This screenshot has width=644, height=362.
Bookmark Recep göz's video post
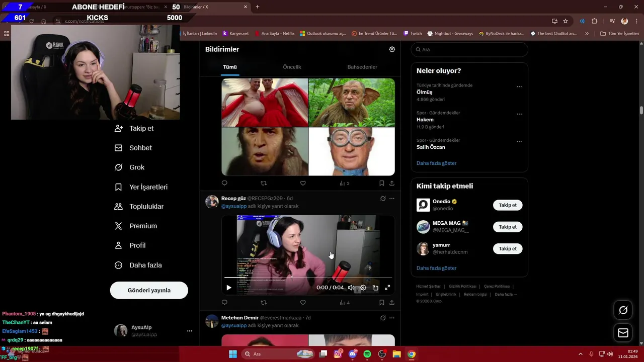click(382, 302)
